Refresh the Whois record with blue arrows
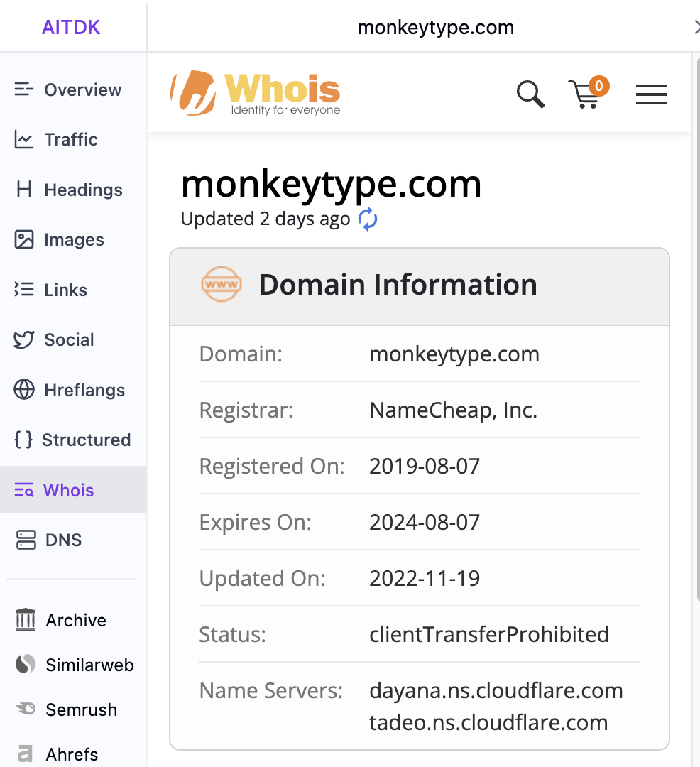700x767 pixels. point(368,219)
